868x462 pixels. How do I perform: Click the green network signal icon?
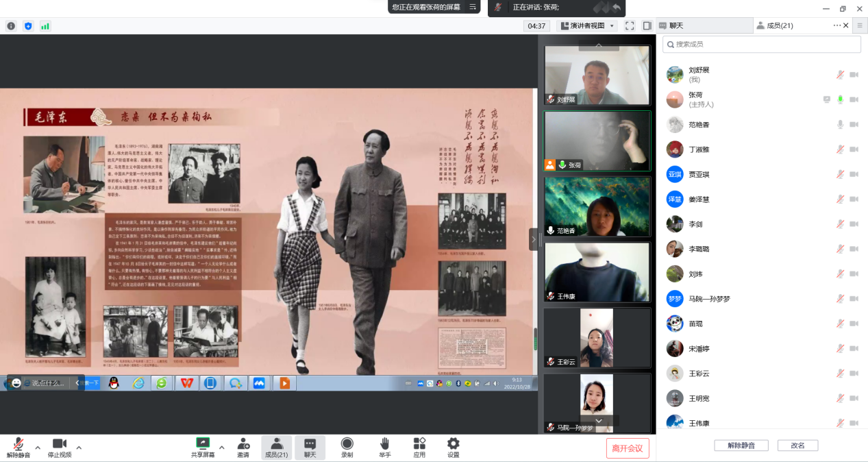click(x=45, y=26)
